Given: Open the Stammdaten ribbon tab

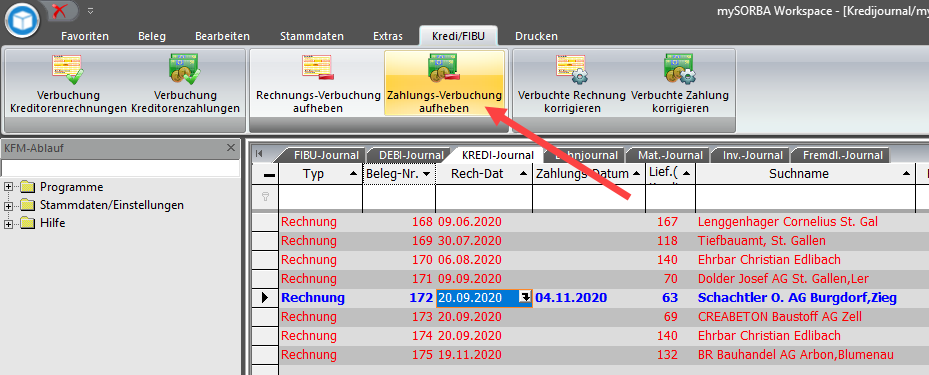Looking at the screenshot, I should point(312,36).
